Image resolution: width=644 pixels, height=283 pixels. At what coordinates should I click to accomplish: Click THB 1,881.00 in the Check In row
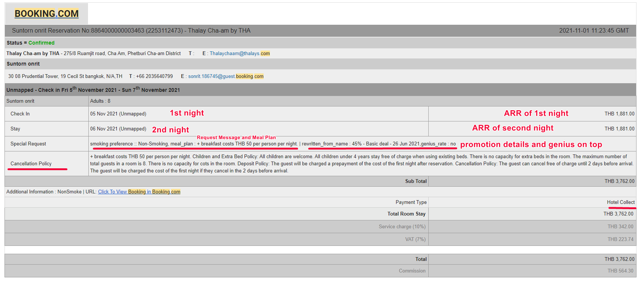[x=620, y=114]
